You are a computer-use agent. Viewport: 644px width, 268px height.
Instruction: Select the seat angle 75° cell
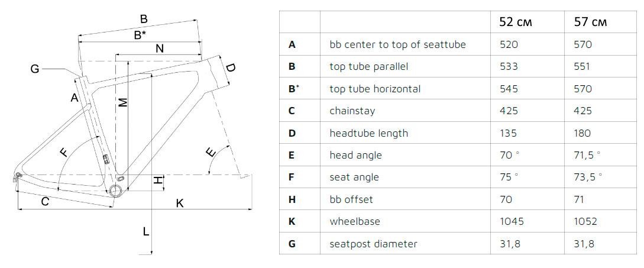pos(509,177)
